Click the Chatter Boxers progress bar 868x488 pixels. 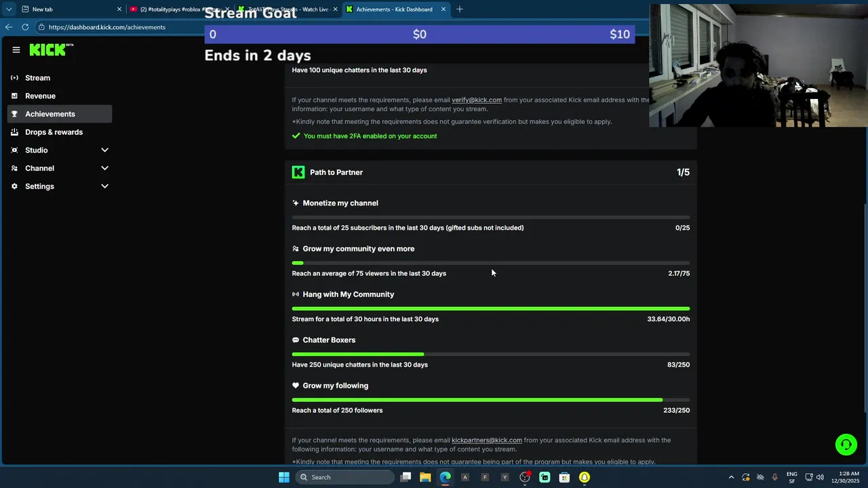pos(491,354)
